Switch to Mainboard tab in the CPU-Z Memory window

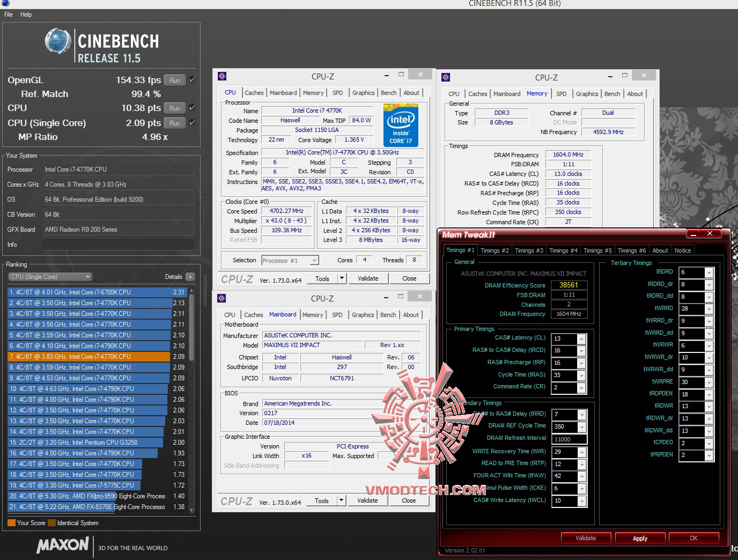point(507,94)
